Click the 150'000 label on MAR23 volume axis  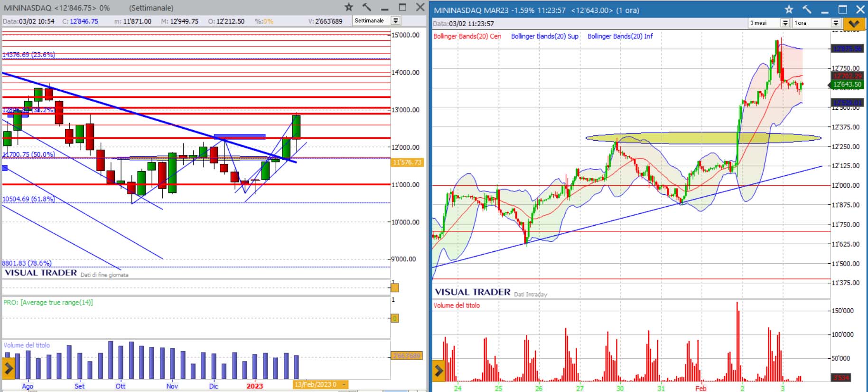842,311
